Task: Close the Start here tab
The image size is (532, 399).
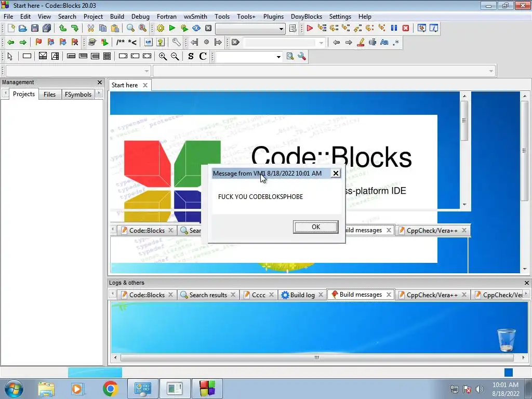Action: click(145, 85)
